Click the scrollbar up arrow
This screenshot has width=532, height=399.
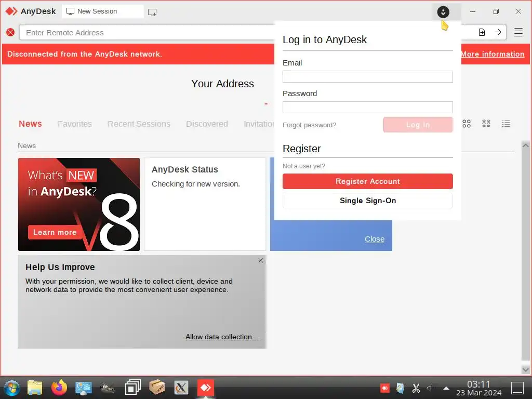(x=526, y=145)
